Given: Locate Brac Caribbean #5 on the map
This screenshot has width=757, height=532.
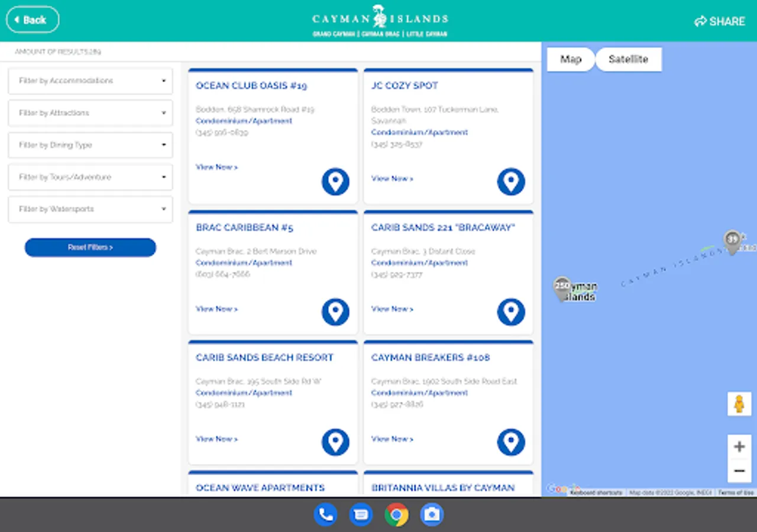Looking at the screenshot, I should pyautogui.click(x=335, y=312).
